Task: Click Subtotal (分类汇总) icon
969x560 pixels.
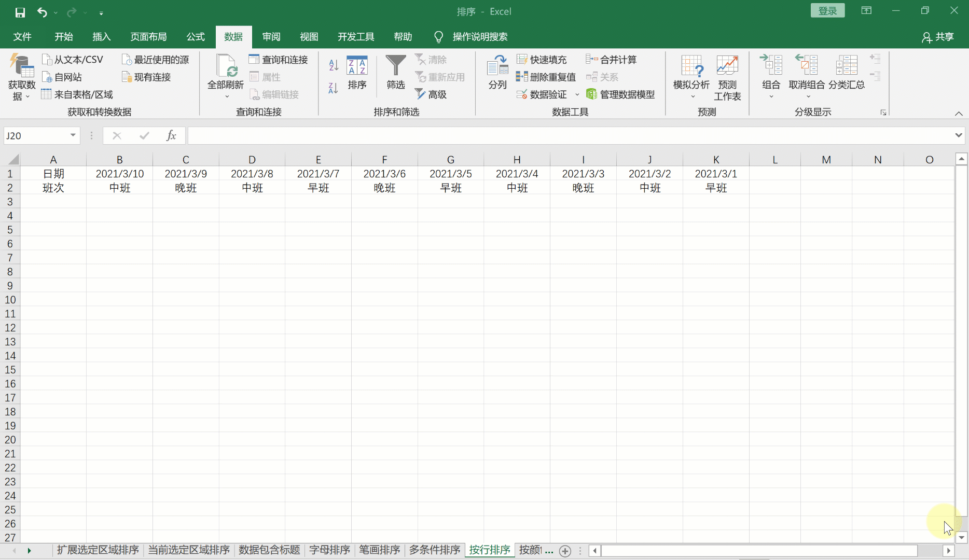Action: point(847,65)
